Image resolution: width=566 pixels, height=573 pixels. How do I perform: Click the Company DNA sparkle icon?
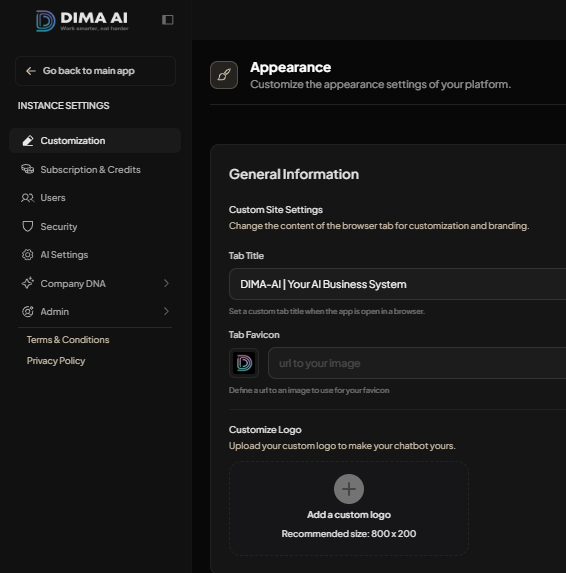pyautogui.click(x=27, y=283)
